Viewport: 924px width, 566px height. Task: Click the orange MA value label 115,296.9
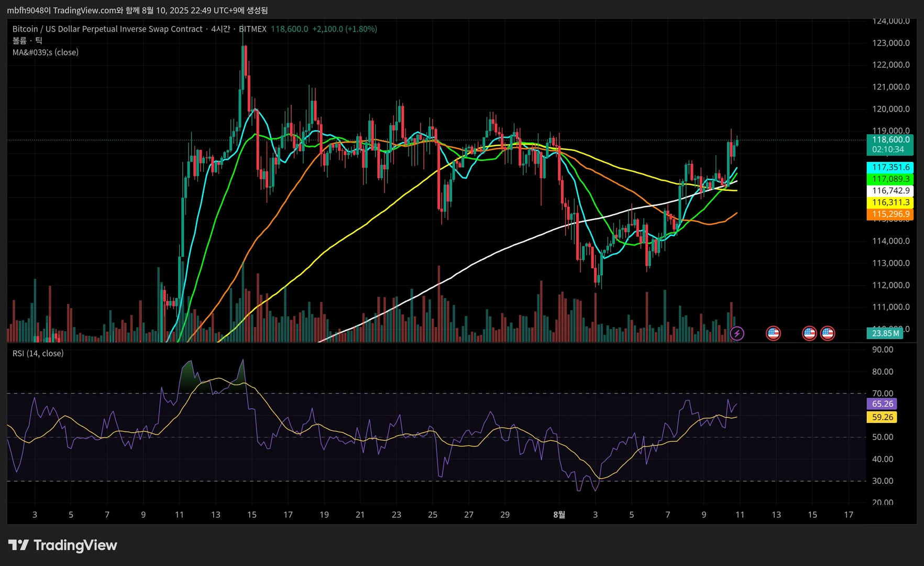(x=890, y=214)
